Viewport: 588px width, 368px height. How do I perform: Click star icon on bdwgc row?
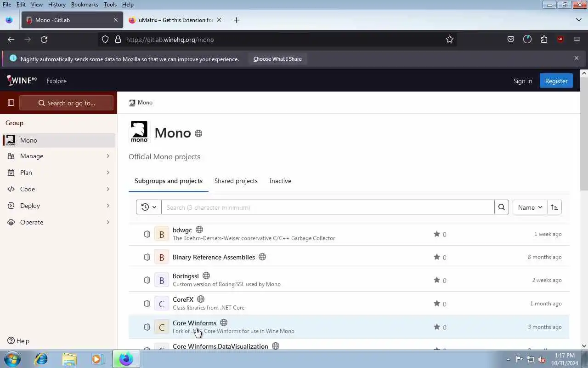[436, 234]
